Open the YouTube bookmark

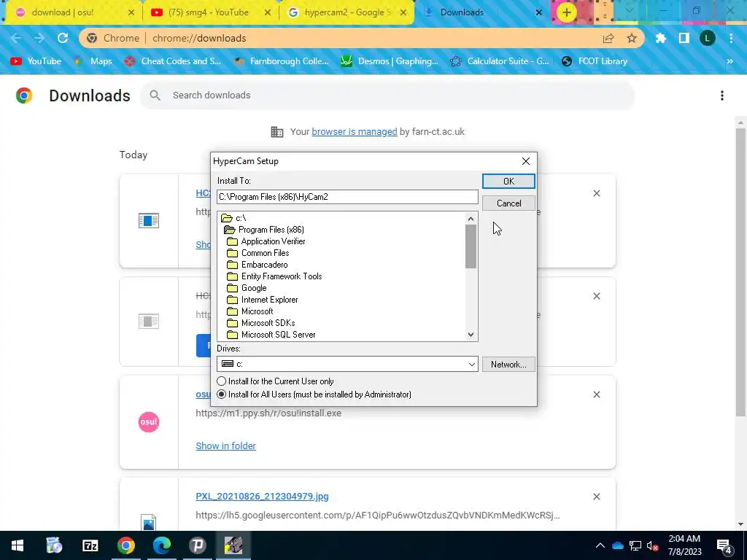(x=36, y=61)
